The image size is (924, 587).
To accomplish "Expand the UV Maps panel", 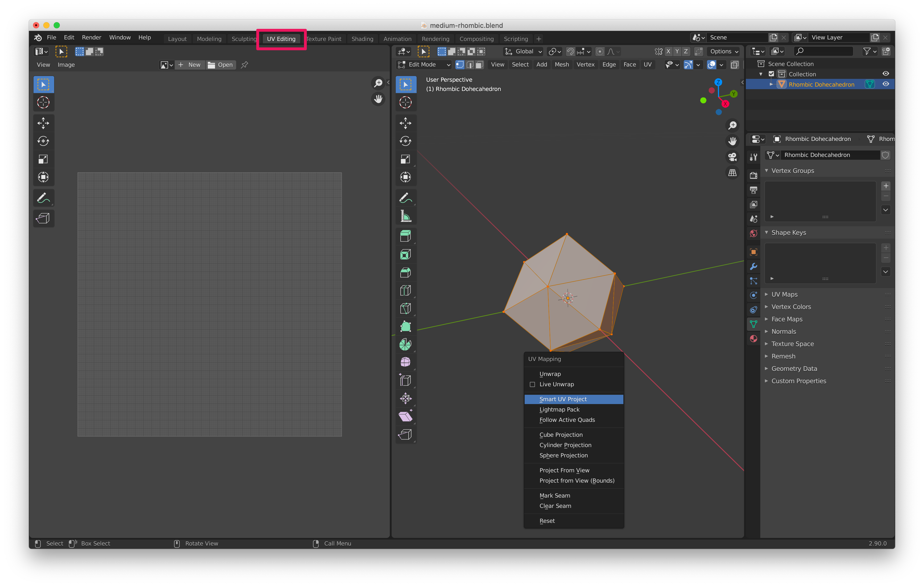I will pos(784,295).
